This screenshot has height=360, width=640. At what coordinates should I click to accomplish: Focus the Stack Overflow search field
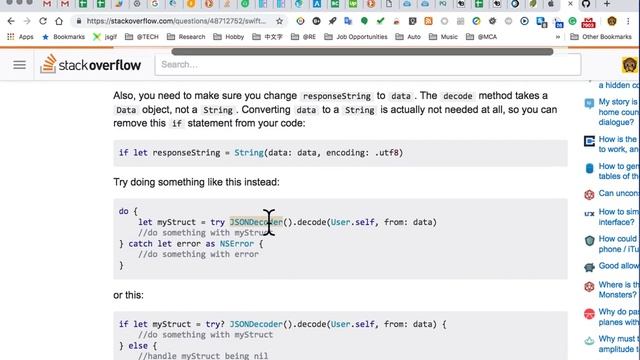point(368,64)
